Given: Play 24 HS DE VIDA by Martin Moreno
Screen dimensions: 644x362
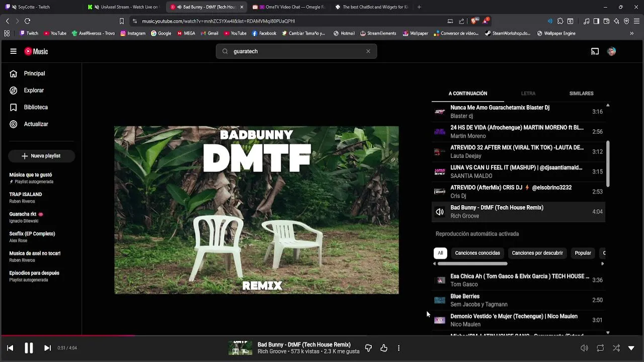Looking at the screenshot, I should pos(518,132).
